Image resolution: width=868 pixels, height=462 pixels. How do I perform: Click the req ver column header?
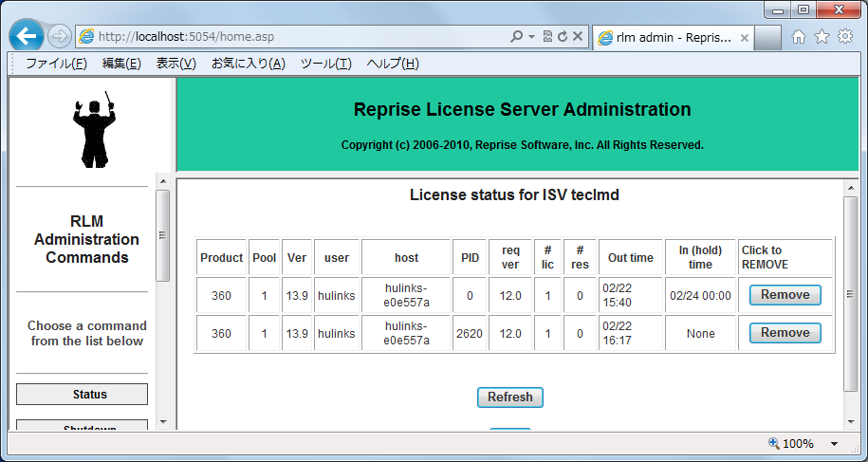tap(509, 258)
